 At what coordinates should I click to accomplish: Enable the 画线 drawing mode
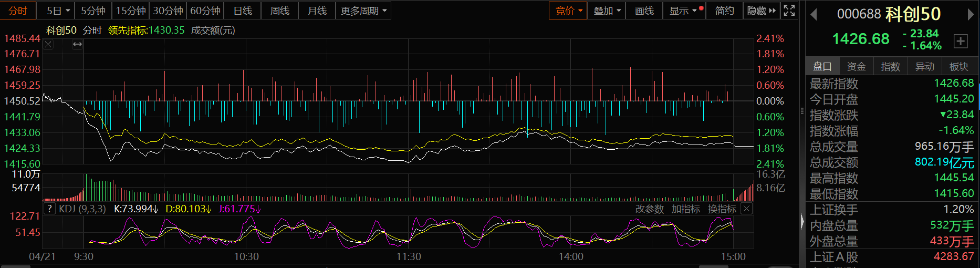[x=644, y=11]
